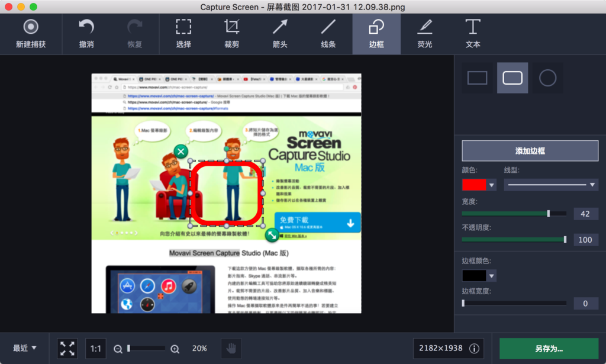The width and height of the screenshot is (606, 364).
Task: Select the rounded rectangle frame shape
Action: coord(512,78)
